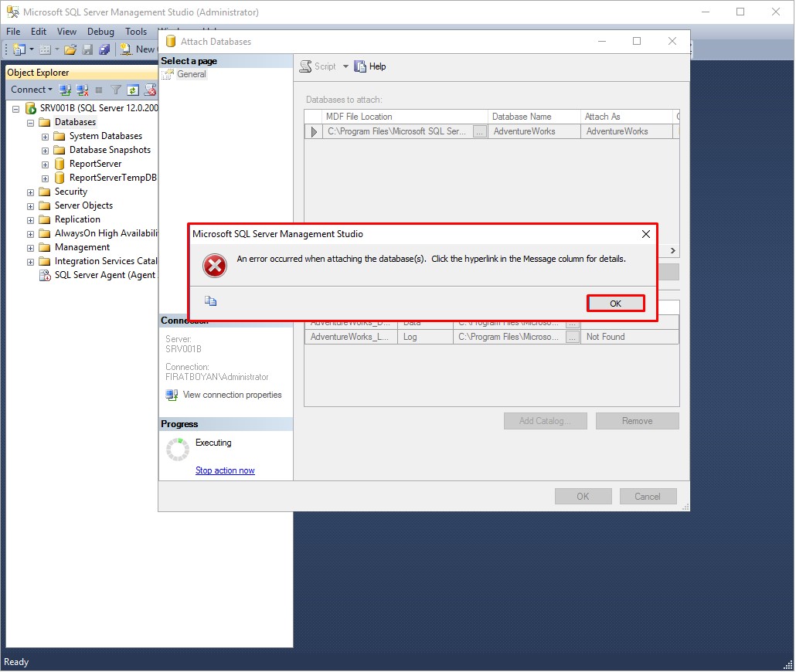796x672 pixels.
Task: Click browse button for AdventureWorks log file
Action: pyautogui.click(x=572, y=337)
